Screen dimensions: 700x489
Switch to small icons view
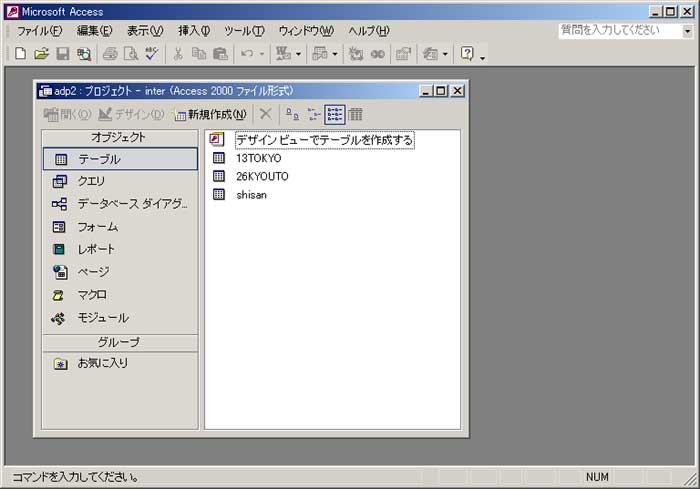point(314,114)
